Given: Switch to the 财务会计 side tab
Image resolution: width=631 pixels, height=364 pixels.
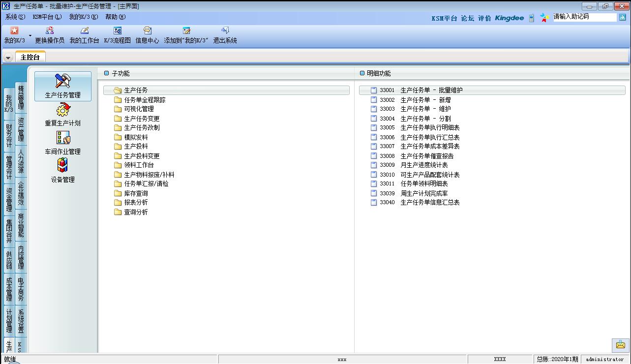Looking at the screenshot, I should click(x=9, y=136).
